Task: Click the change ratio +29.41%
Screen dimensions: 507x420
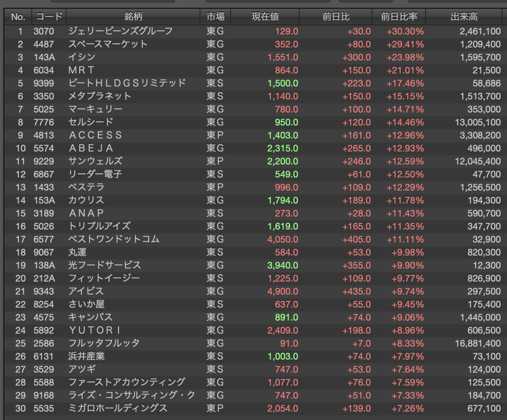Action: (x=405, y=44)
